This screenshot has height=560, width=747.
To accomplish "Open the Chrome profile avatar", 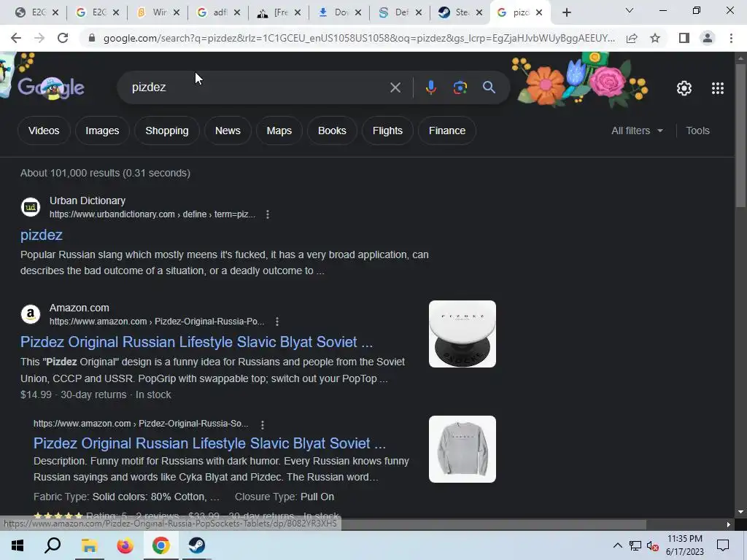I will (x=708, y=38).
